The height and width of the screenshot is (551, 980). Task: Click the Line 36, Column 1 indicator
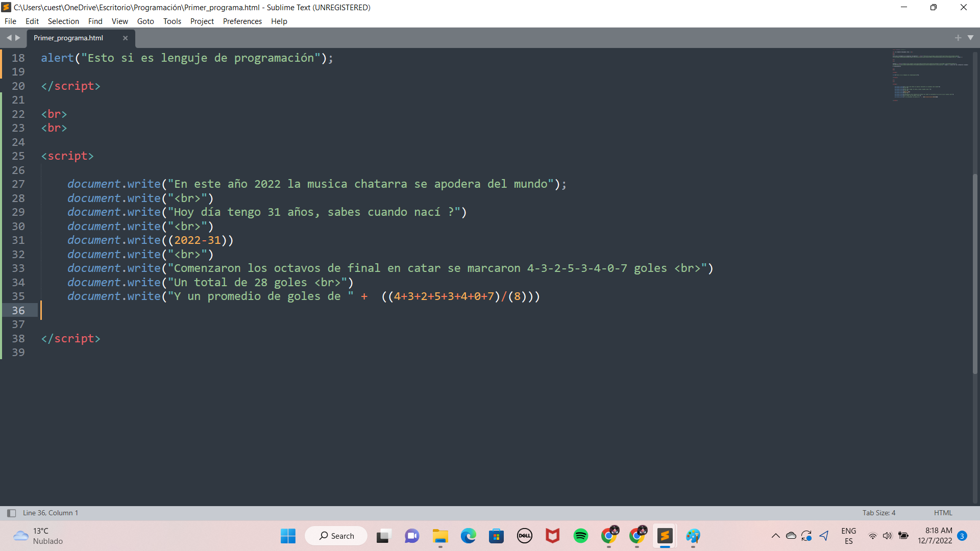[51, 513]
